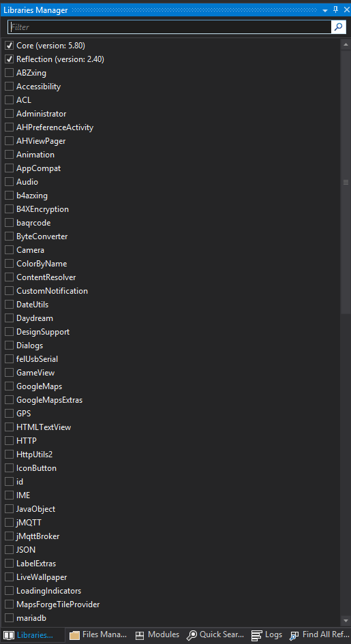Open the Logs tab icon
The width and height of the screenshot is (351, 644).
pyautogui.click(x=257, y=635)
